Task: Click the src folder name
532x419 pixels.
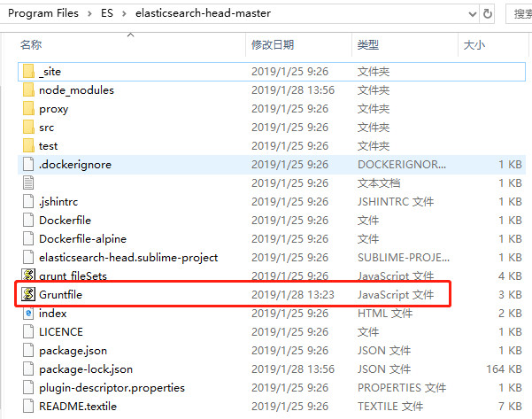Action: click(x=47, y=128)
